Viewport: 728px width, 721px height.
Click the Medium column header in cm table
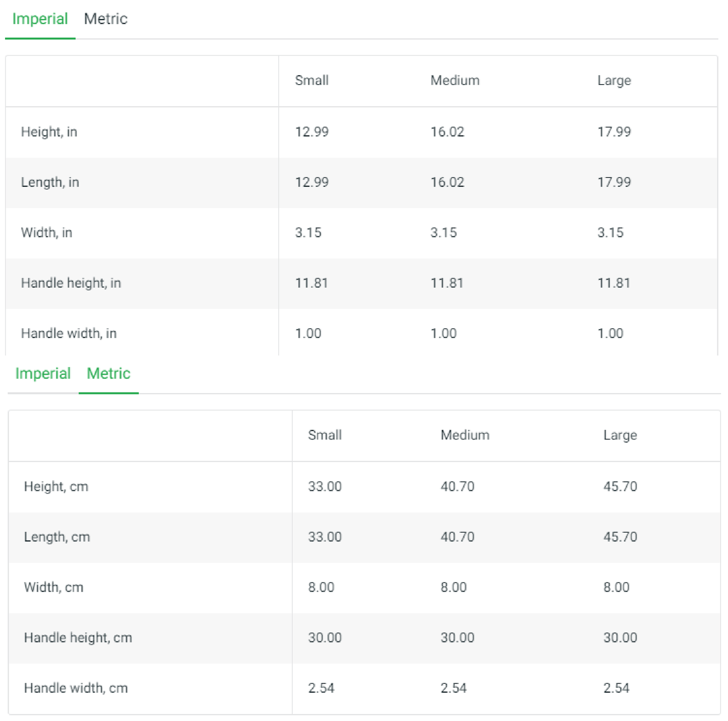coord(465,435)
